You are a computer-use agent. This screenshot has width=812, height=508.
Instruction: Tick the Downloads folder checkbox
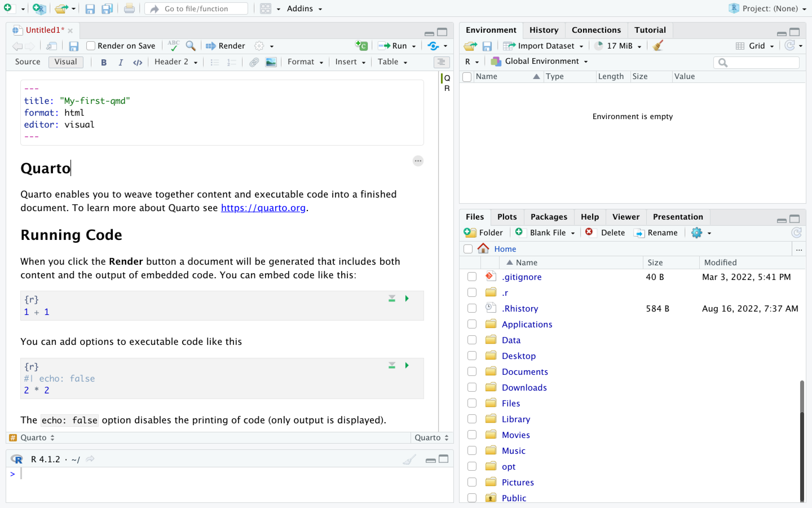point(472,387)
